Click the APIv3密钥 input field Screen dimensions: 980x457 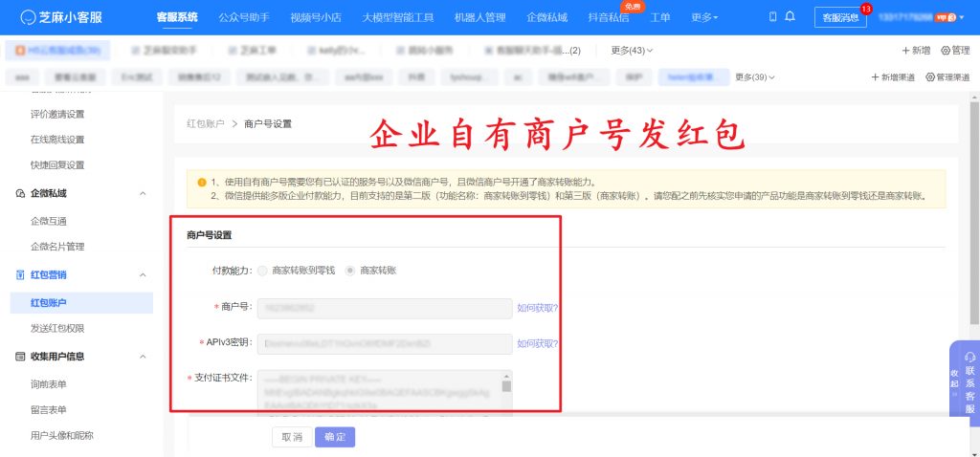click(x=384, y=343)
